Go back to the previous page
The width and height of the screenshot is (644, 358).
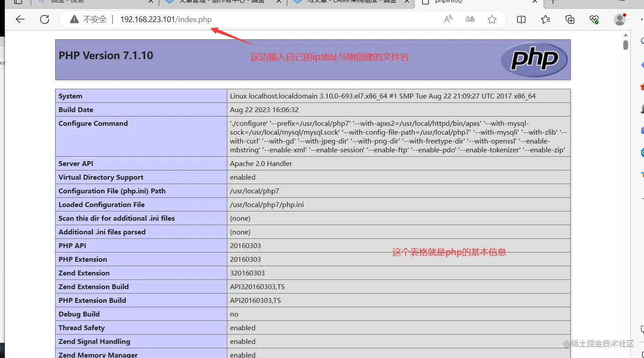point(20,19)
